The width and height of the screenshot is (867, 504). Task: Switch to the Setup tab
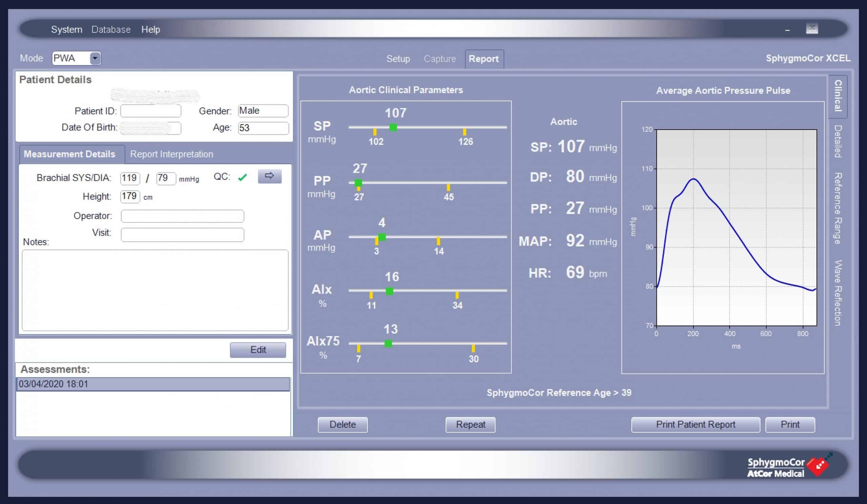pos(398,59)
